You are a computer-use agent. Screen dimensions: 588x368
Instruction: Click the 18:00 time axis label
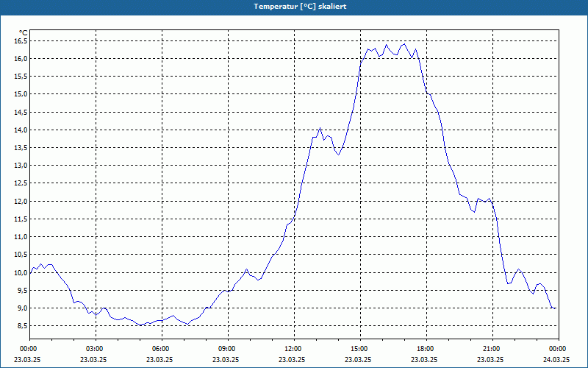(426, 349)
